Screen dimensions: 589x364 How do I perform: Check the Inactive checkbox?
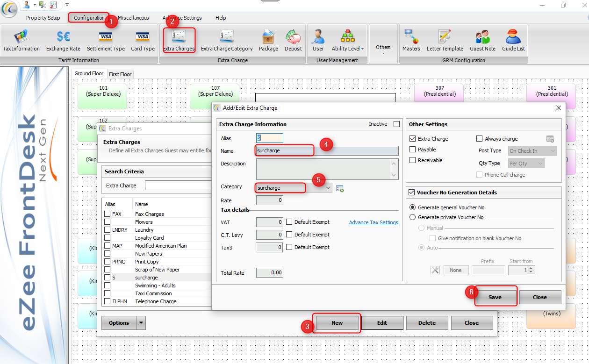tap(396, 124)
